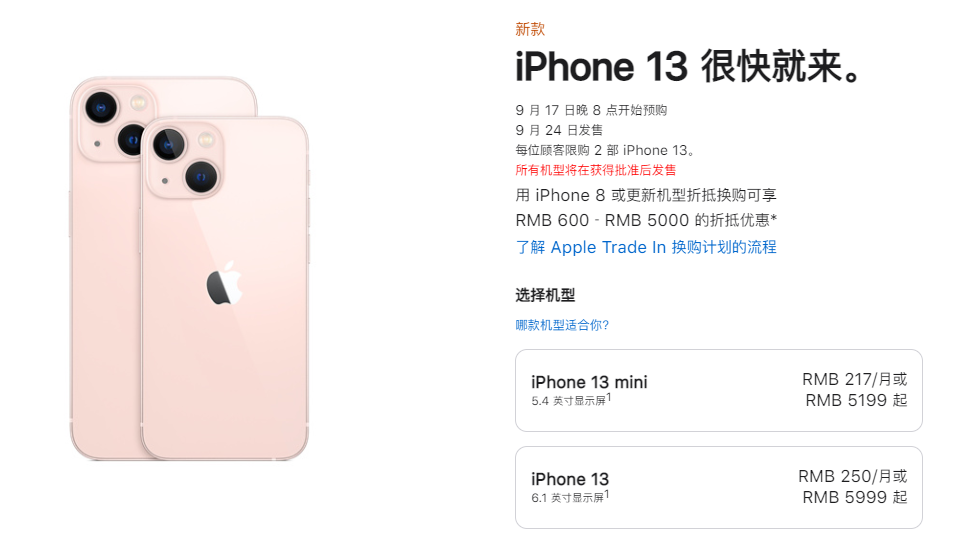Click the top-left camera lens of rear iPhone

(101, 108)
